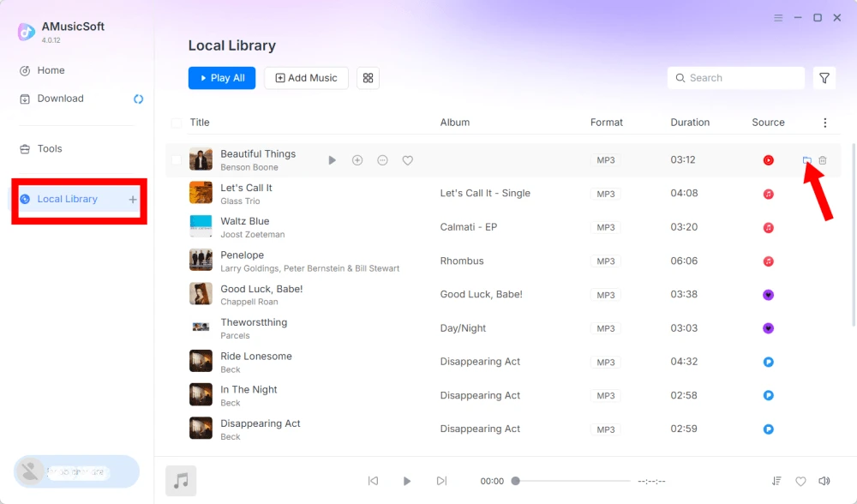Viewport: 857px width, 504px height.
Task: Click source icon in Disappearing Act row
Action: click(769, 429)
